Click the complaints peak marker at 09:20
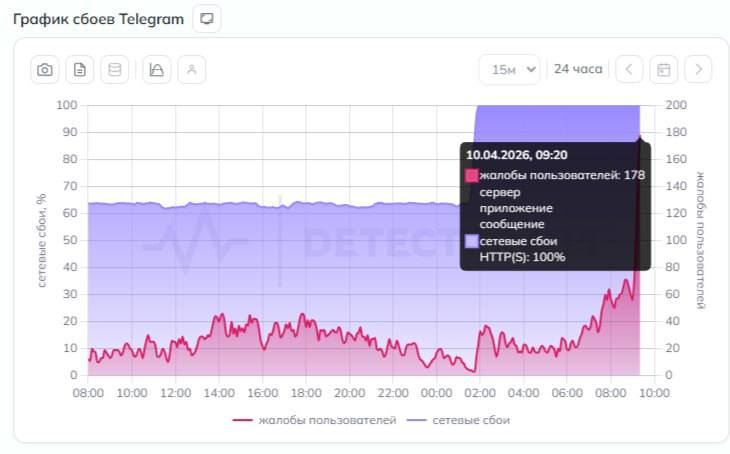 pyautogui.click(x=640, y=136)
